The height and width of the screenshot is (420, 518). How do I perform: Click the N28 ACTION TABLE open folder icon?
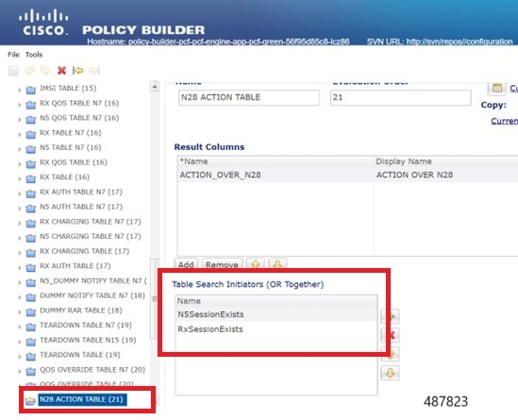[x=30, y=400]
